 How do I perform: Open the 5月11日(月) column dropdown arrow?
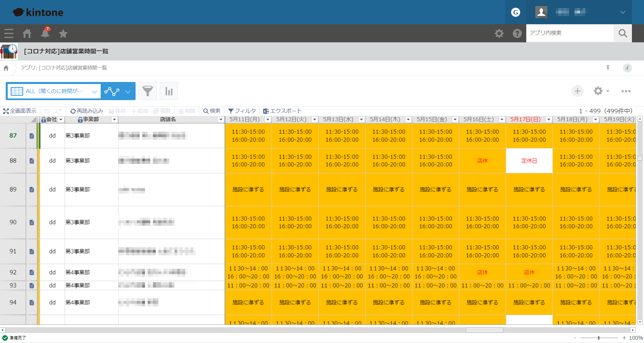pos(267,120)
